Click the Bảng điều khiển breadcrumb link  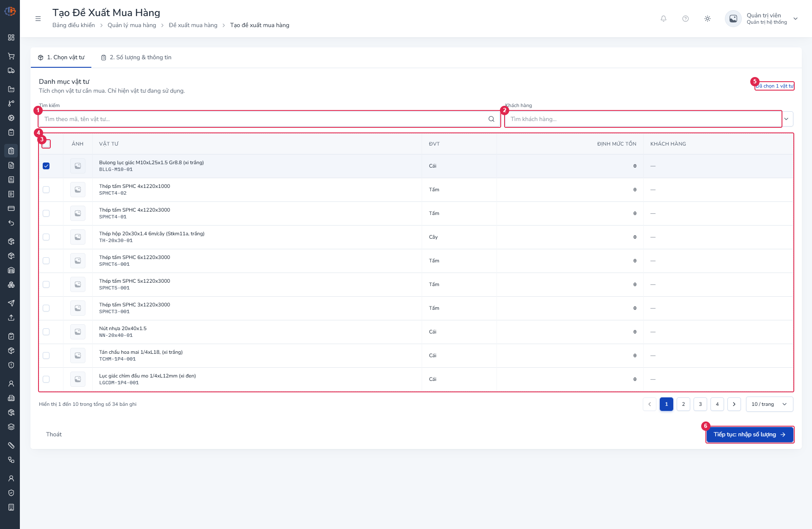(74, 25)
